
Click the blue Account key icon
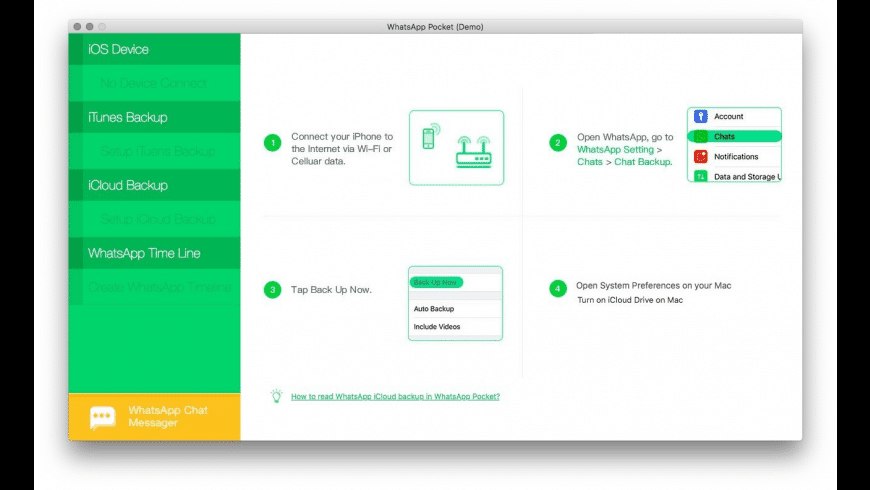[701, 117]
